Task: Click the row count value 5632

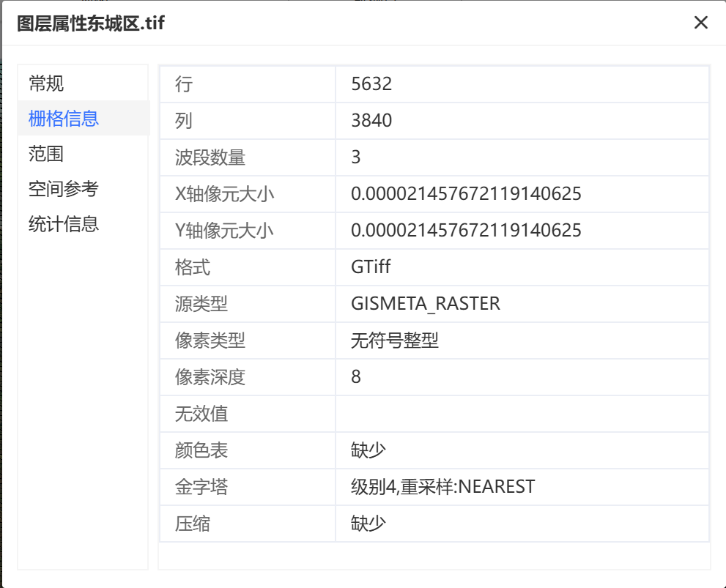Action: [x=372, y=84]
